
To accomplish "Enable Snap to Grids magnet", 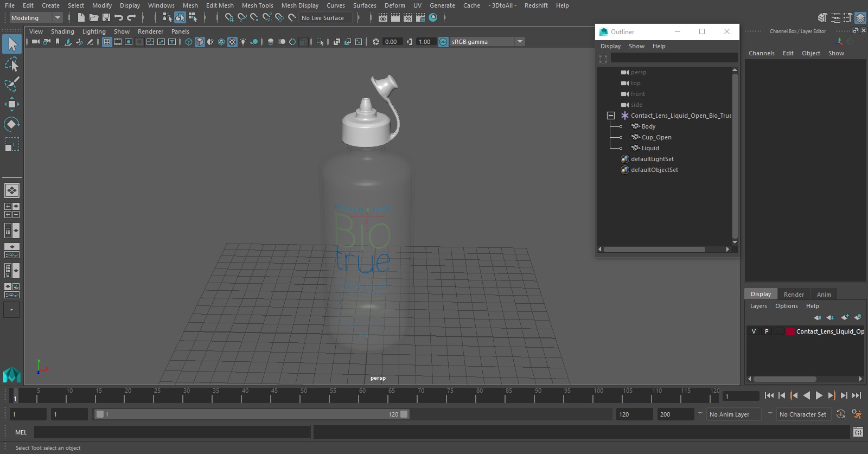I will tap(229, 18).
